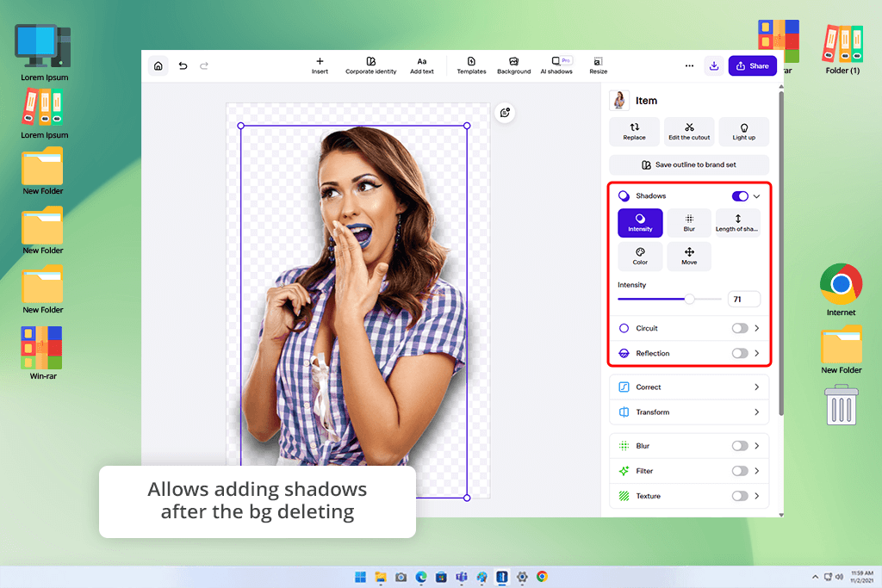Toggle the Shadows switch off
This screenshot has height=588, width=882.
tap(740, 195)
